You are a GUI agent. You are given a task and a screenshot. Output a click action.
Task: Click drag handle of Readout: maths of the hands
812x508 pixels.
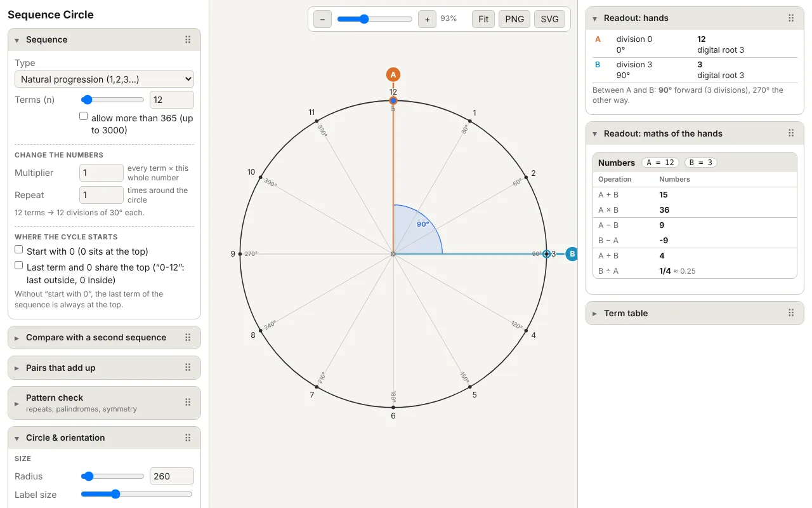[x=791, y=133]
